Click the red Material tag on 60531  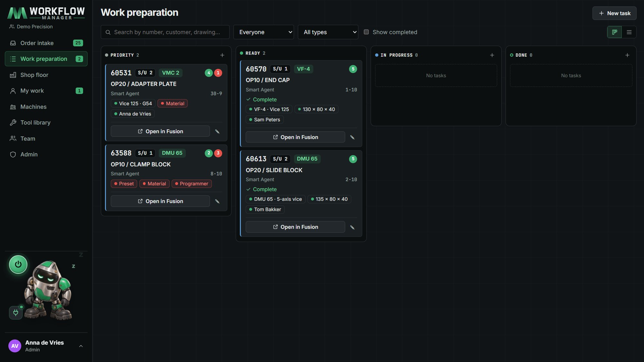click(x=173, y=104)
